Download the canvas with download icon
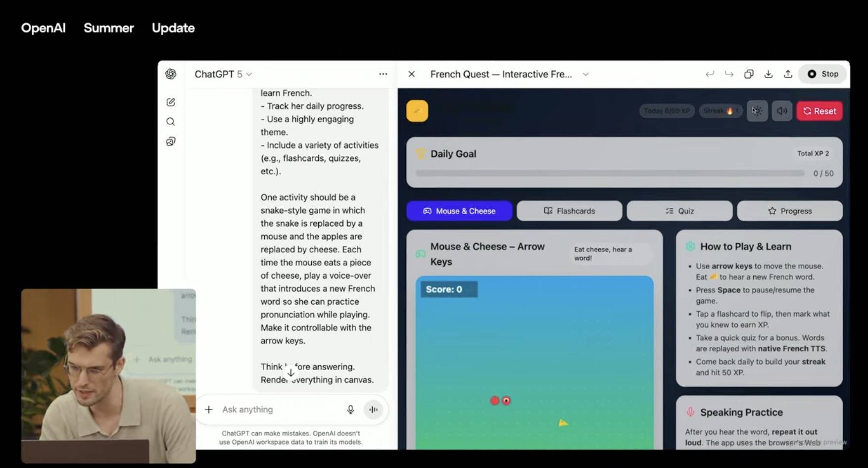The height and width of the screenshot is (468, 868). (768, 74)
